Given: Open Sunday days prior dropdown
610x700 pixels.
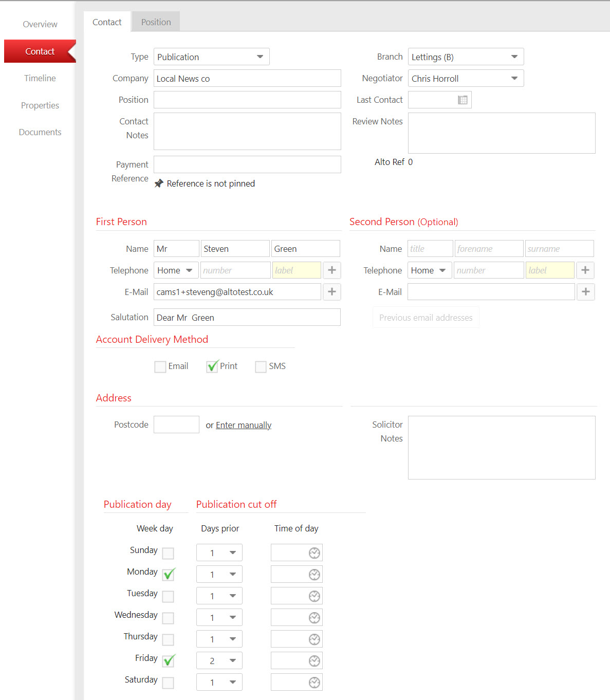Looking at the screenshot, I should (219, 553).
